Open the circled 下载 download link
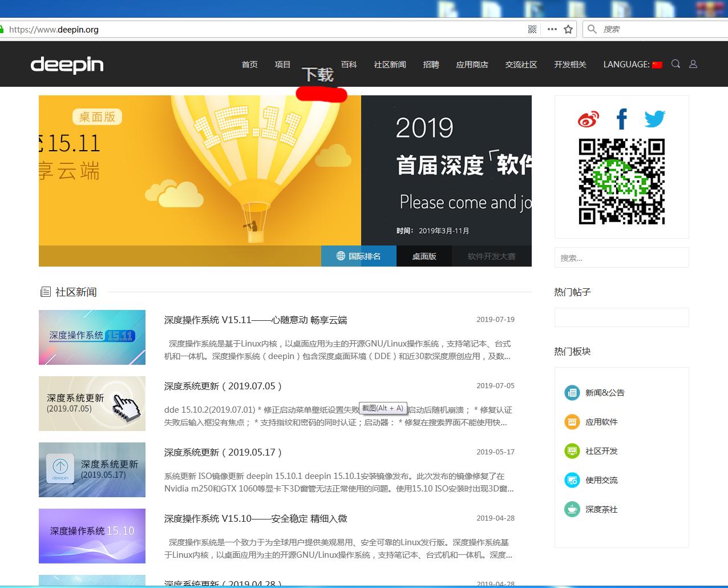Viewport: 728px width, 588px height. pyautogui.click(x=317, y=74)
